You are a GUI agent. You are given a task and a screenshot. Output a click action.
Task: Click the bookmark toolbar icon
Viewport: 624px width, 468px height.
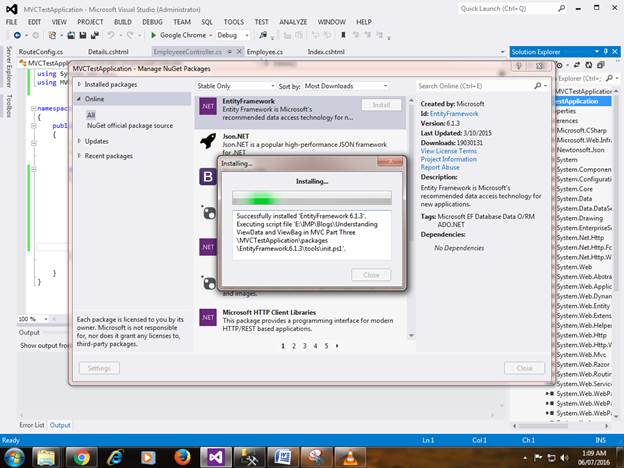pyautogui.click(x=343, y=35)
